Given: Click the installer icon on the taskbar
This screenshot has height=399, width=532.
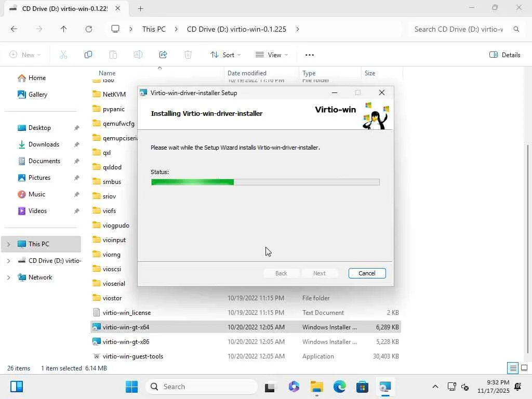Looking at the screenshot, I should [385, 387].
